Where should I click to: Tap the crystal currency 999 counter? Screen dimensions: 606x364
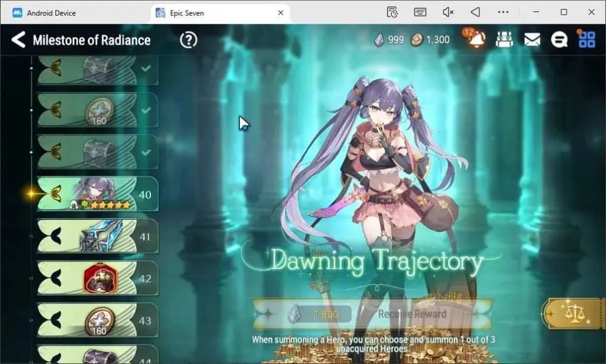(389, 39)
